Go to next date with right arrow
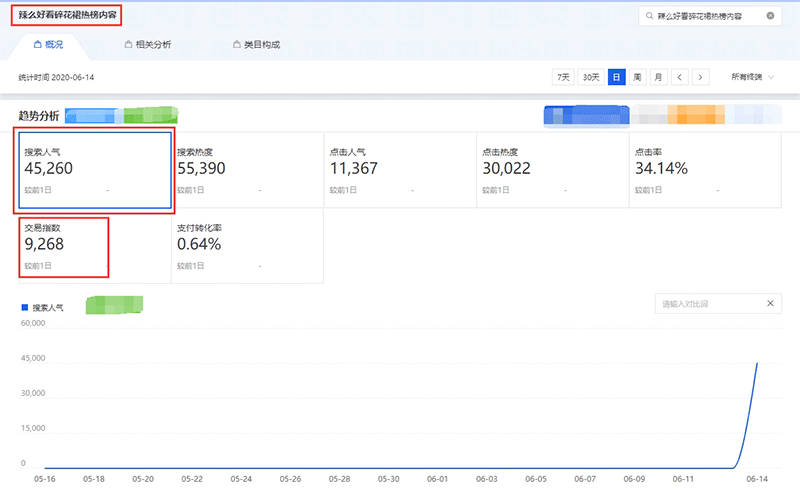This screenshot has width=800, height=497. tap(702, 77)
